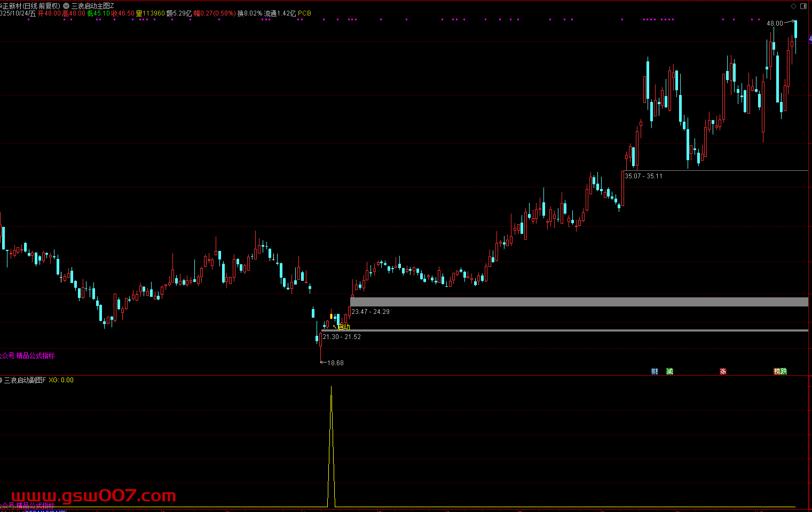Open the www.gsw007.com watermark link

[93, 496]
